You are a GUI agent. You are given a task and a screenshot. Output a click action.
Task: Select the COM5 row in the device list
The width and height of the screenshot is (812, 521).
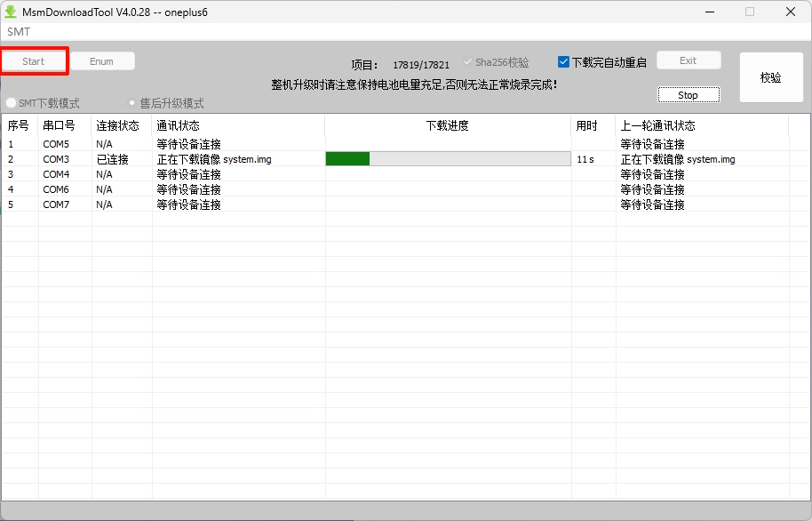pyautogui.click(x=57, y=144)
